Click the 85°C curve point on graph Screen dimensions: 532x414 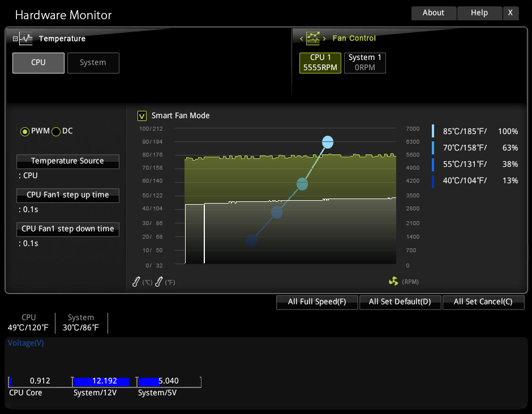(328, 142)
